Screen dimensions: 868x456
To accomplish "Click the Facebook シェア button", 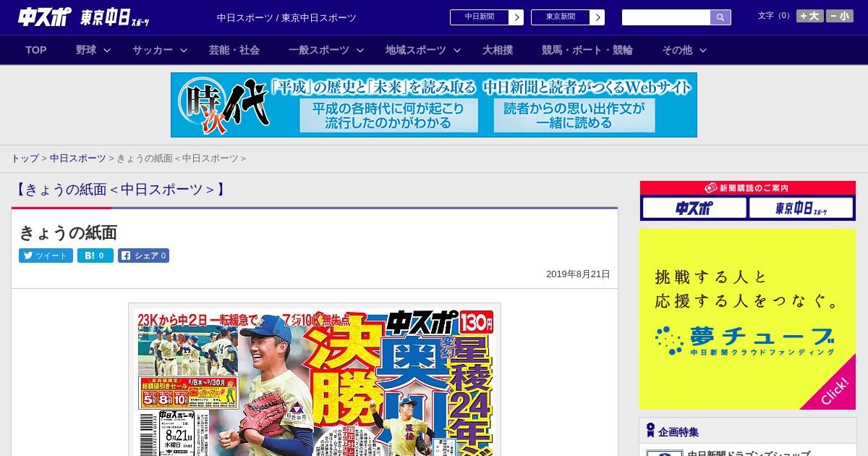I will tap(143, 256).
